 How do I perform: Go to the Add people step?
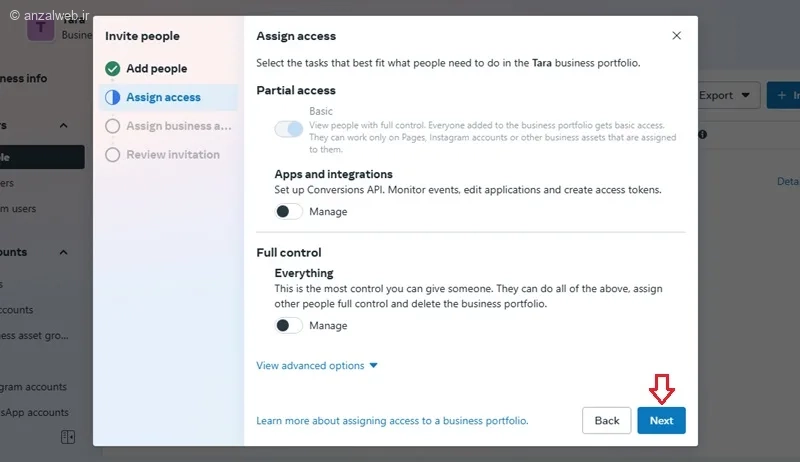click(x=156, y=69)
